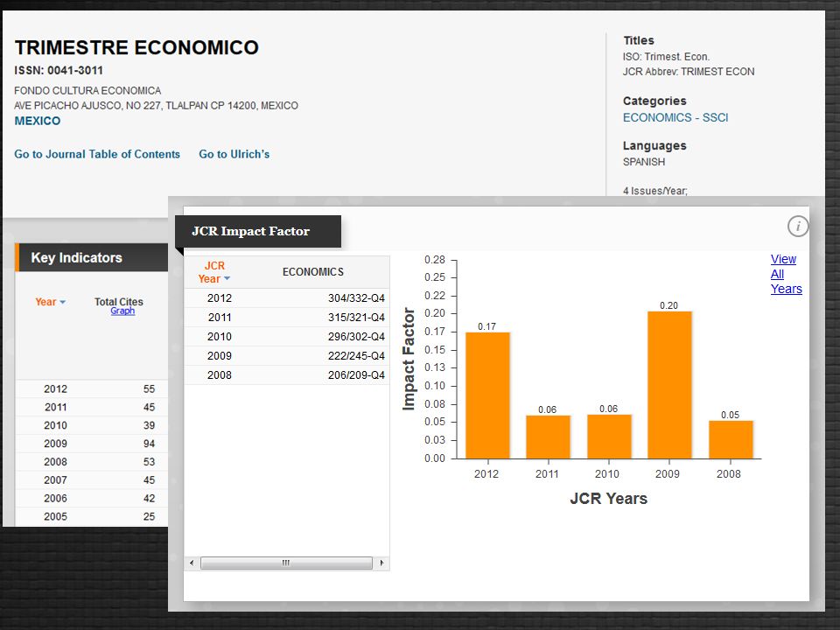Viewport: 840px width, 630px height.
Task: Click the JCR Years axis title
Action: (609, 499)
